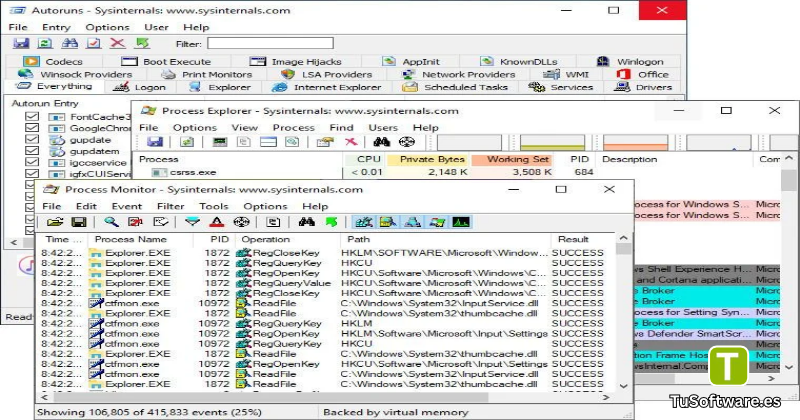
Task: Click Properties icon in Process Explorer toolbar
Action: 324,142
